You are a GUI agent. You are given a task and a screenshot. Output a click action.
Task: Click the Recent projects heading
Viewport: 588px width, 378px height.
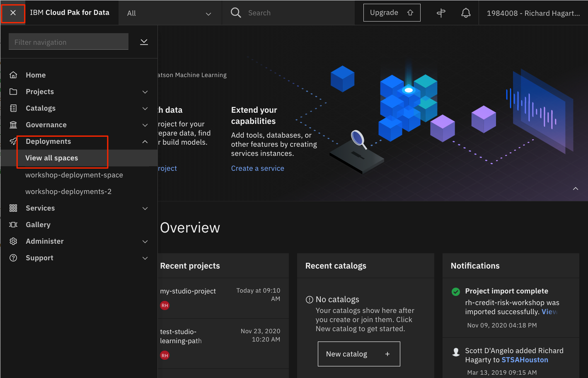(190, 266)
